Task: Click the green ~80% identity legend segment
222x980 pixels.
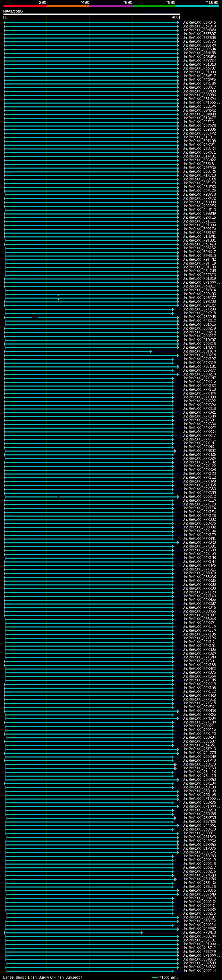Action: (x=154, y=7)
